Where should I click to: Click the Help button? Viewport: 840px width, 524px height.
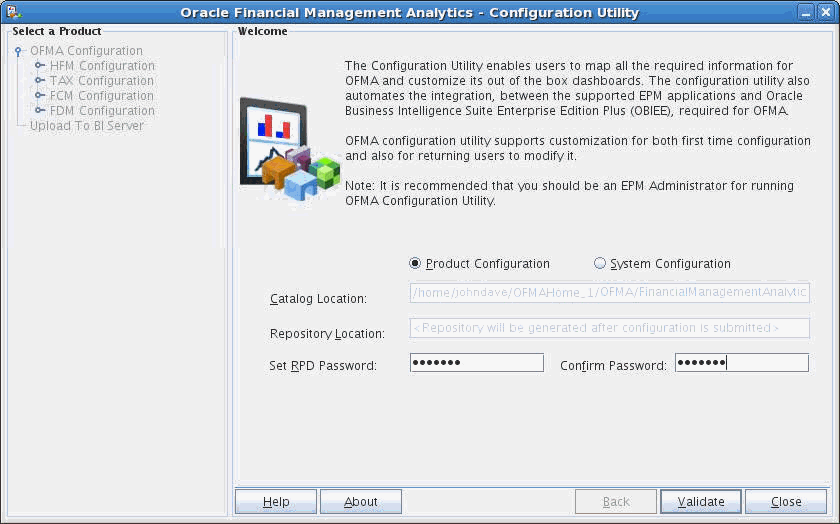click(x=276, y=501)
